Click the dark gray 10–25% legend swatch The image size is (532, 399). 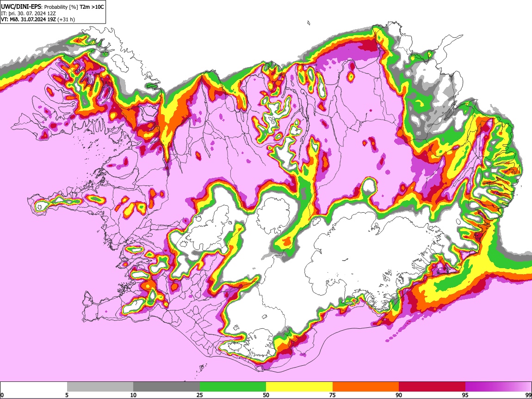pos(167,387)
